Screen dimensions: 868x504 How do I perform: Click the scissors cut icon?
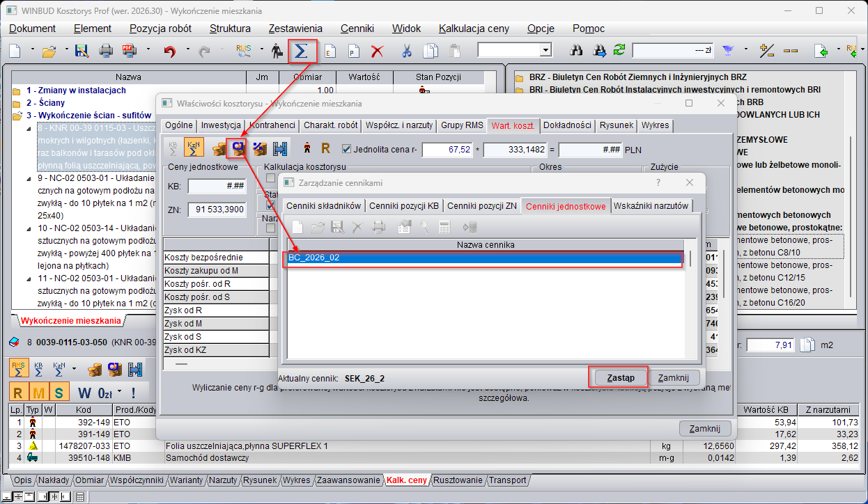pos(408,51)
